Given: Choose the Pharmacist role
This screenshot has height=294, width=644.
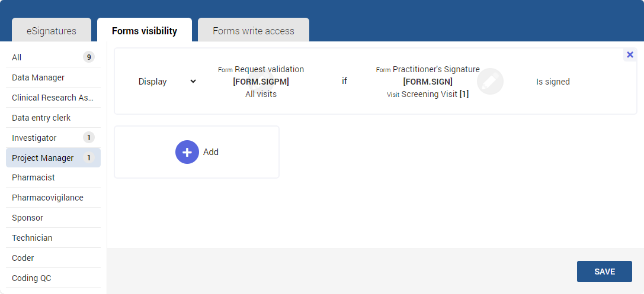Looking at the screenshot, I should pyautogui.click(x=53, y=177).
